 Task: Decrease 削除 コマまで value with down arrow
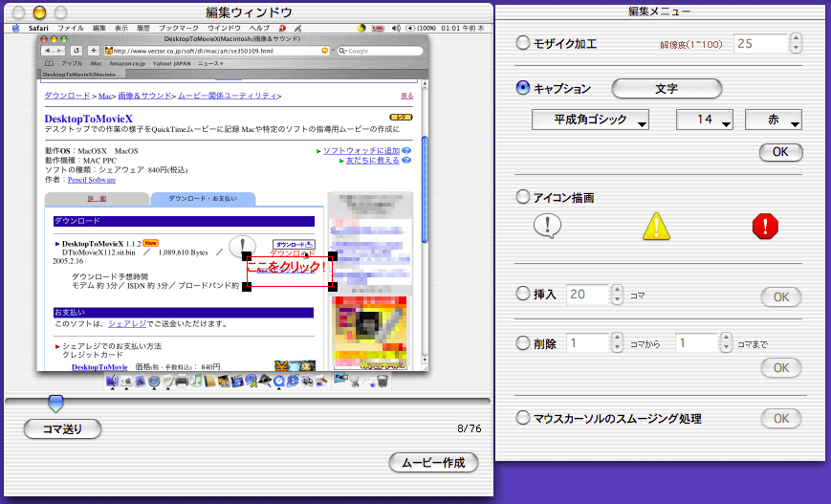coord(726,348)
